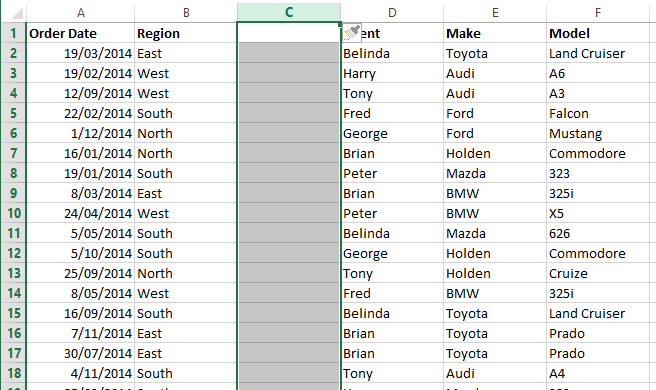
Task: Click the Insert Options paintbrush icon
Action: click(x=352, y=33)
